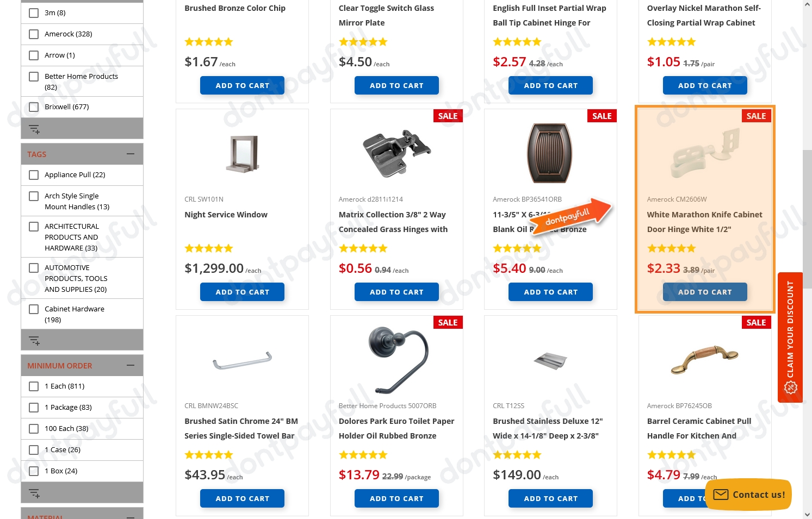812x519 pixels.
Task: Click the percent badge icon on discount tab
Action: coord(790,387)
